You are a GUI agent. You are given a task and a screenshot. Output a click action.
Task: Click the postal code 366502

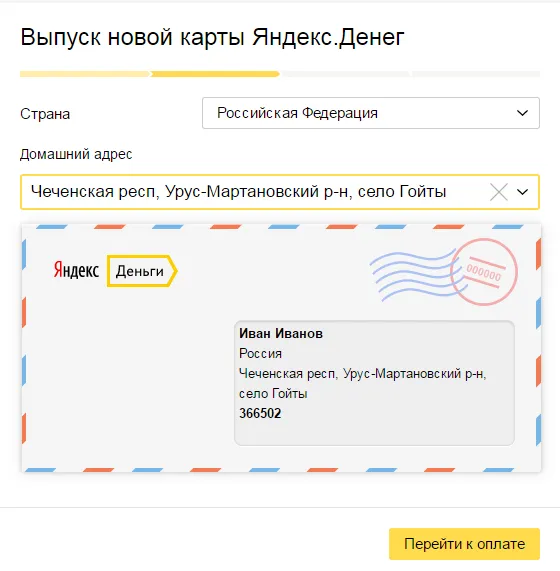point(260,413)
